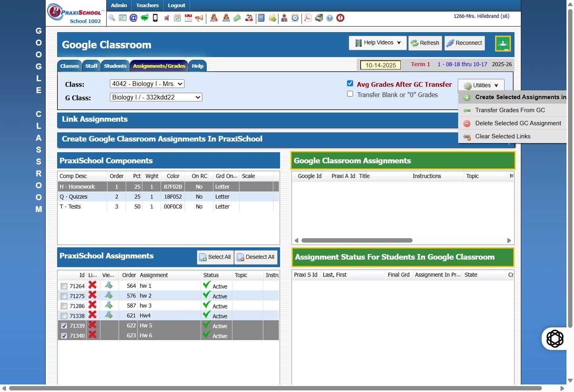
Task: Open the two-people group icon
Action: (x=249, y=18)
